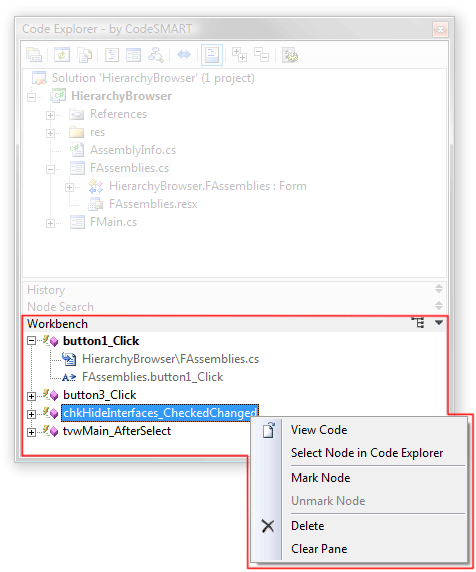Image resolution: width=476 pixels, height=572 pixels.
Task: Click the refresh toolbar icon with green arrows
Action: (62, 55)
